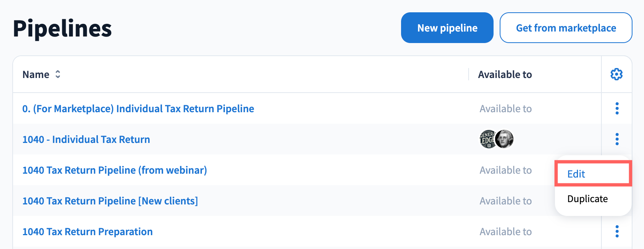Open three-dot menu for 1040 Tax Return Preparation
Screen dimensions: 644x249
617,231
